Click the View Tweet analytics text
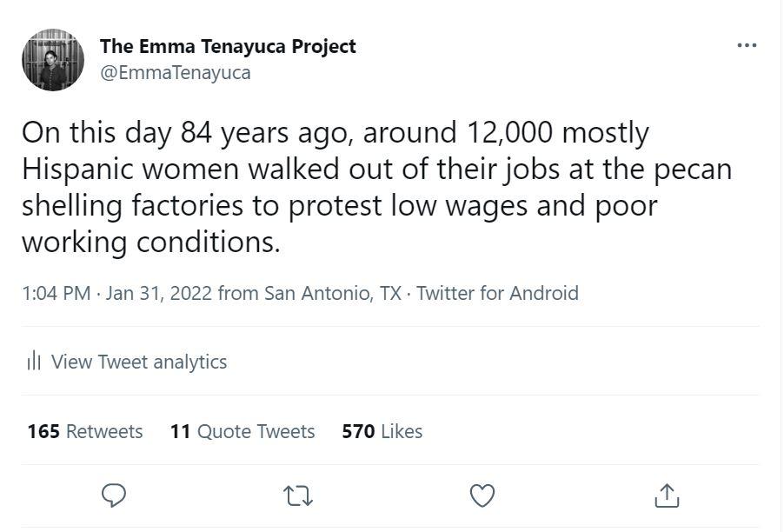 click(139, 362)
